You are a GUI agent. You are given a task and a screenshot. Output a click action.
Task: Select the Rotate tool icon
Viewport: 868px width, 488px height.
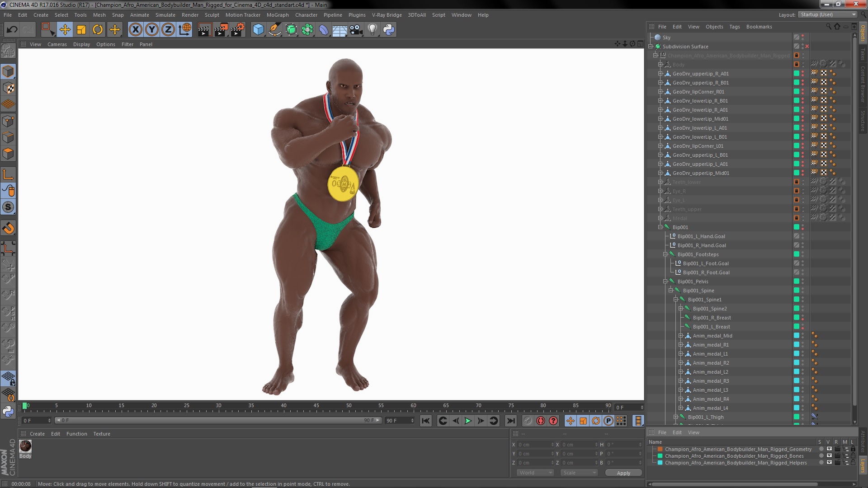pyautogui.click(x=98, y=30)
